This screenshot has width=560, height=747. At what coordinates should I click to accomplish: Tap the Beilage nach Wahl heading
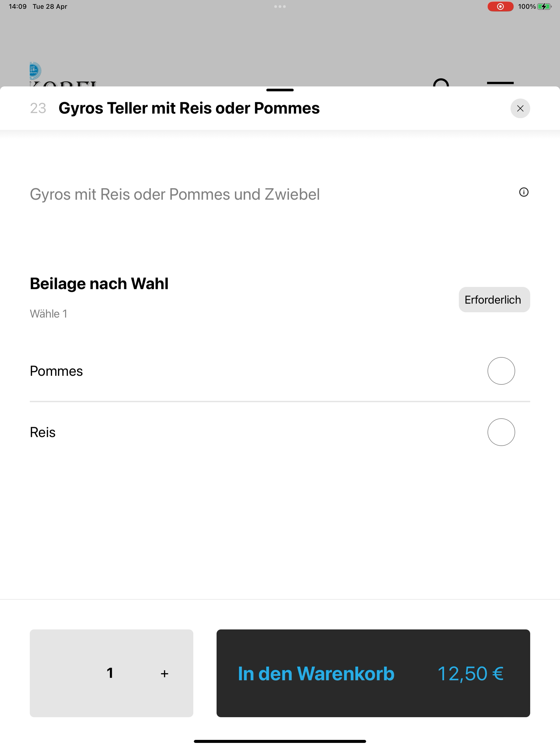click(99, 283)
